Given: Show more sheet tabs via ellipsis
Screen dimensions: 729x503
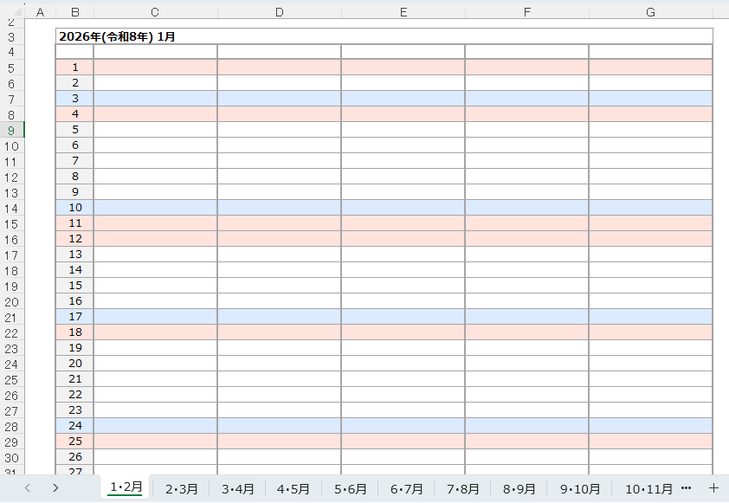Looking at the screenshot, I should [x=686, y=488].
